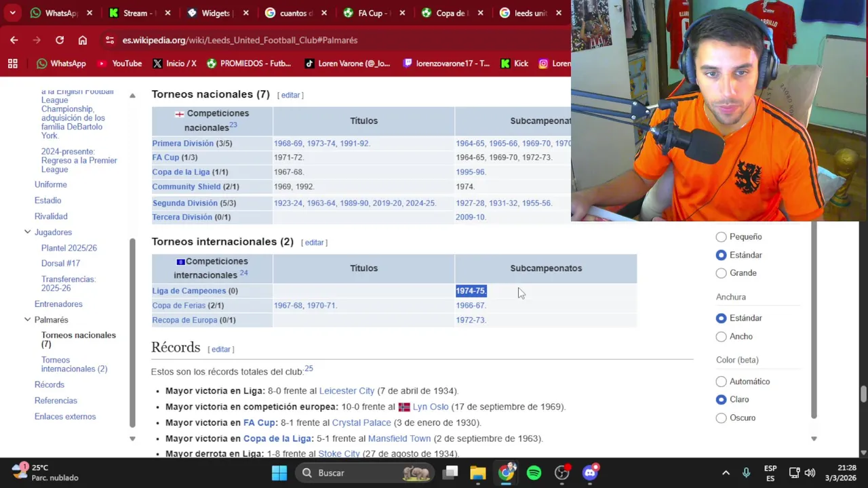Click the address bar URL

click(x=240, y=40)
